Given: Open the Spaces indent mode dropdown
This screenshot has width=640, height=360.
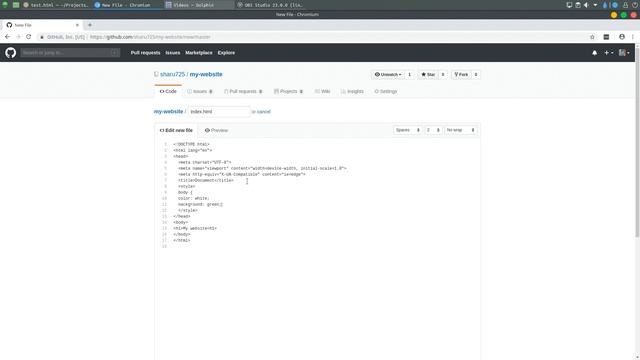Looking at the screenshot, I should (407, 130).
